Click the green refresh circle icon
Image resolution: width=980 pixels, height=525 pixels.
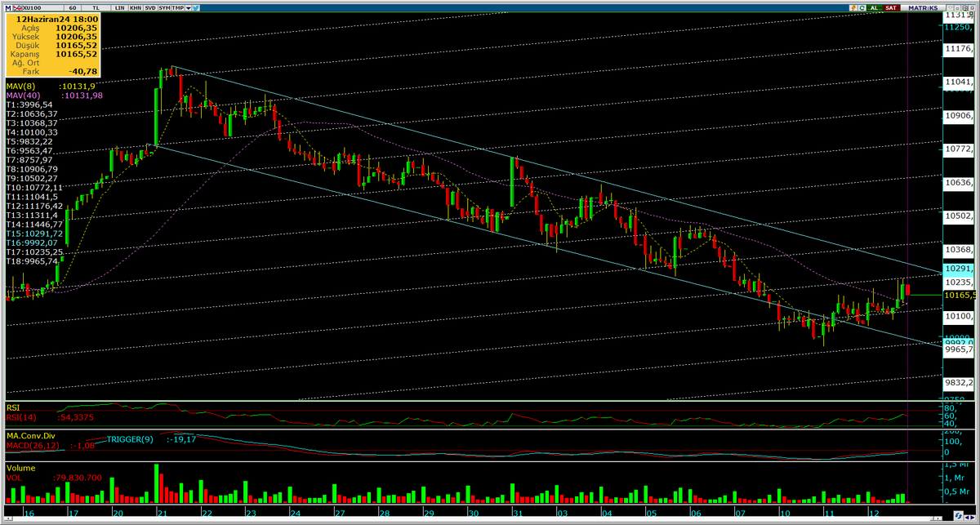pos(862,8)
